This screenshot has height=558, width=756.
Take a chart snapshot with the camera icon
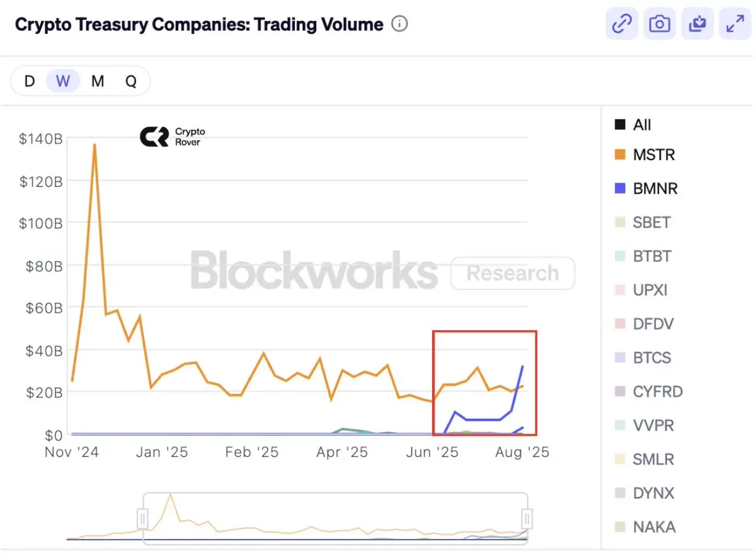(x=660, y=24)
